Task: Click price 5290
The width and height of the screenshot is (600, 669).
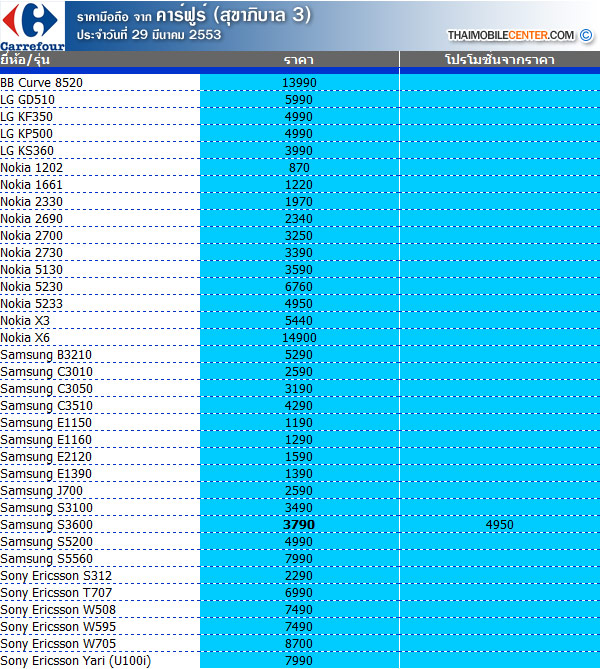Action: pyautogui.click(x=299, y=355)
